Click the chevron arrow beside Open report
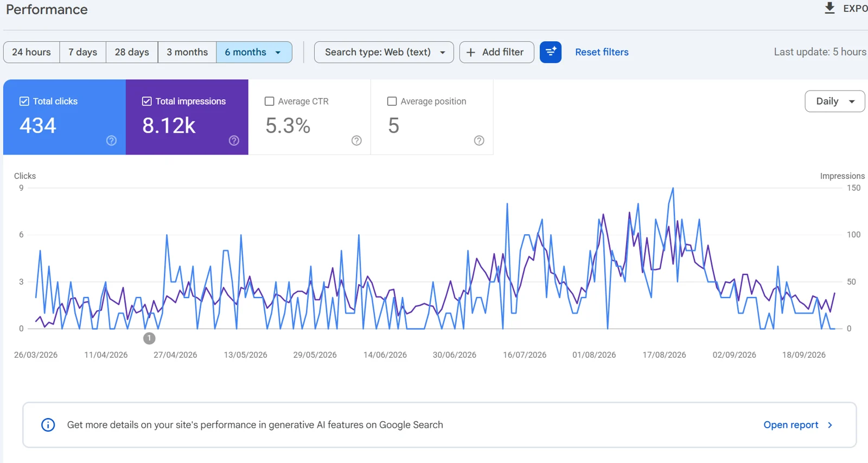This screenshot has width=868, height=463. pos(830,425)
